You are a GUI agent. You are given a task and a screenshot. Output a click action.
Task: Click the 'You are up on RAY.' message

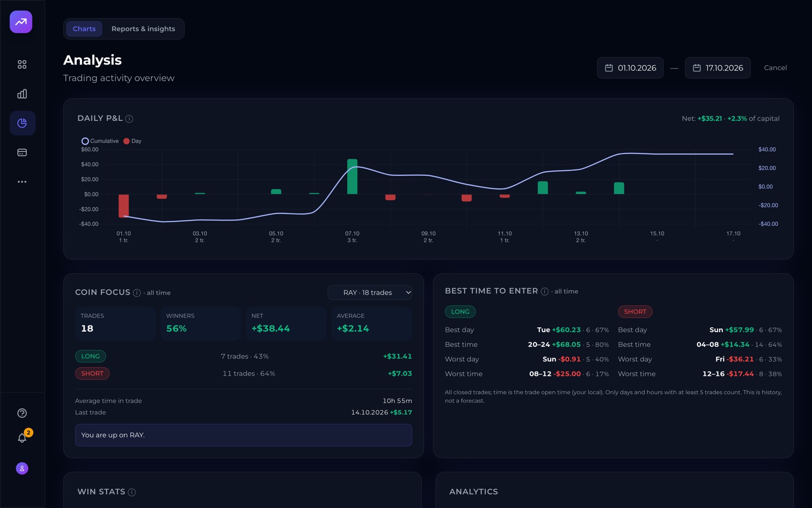coord(244,435)
